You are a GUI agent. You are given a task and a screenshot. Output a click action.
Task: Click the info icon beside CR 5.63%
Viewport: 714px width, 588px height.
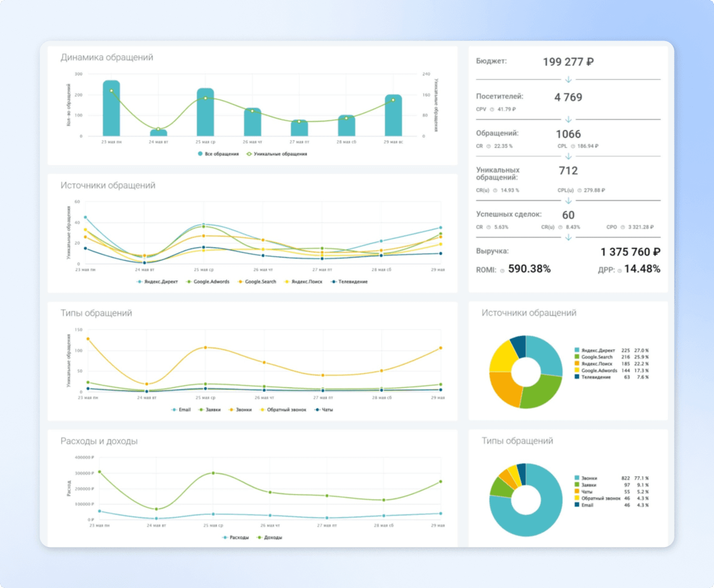(x=489, y=228)
